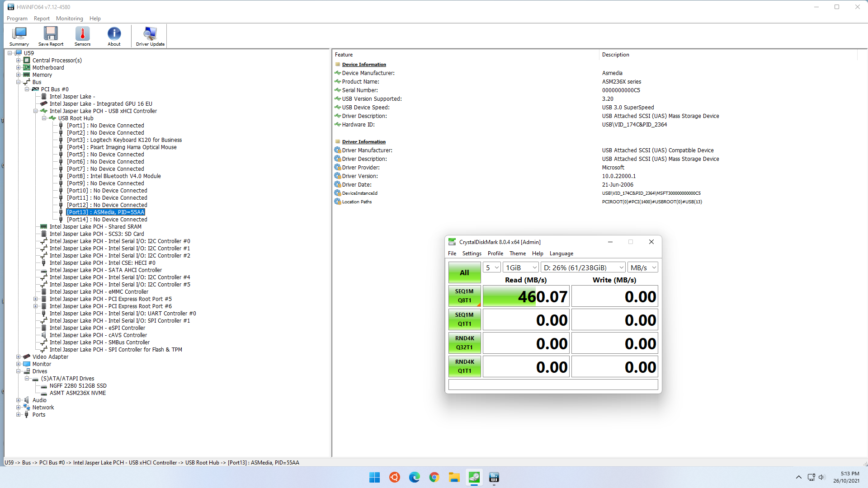Viewport: 868px width, 488px height.
Task: Launch Microsoft Edge from taskbar
Action: point(414,477)
